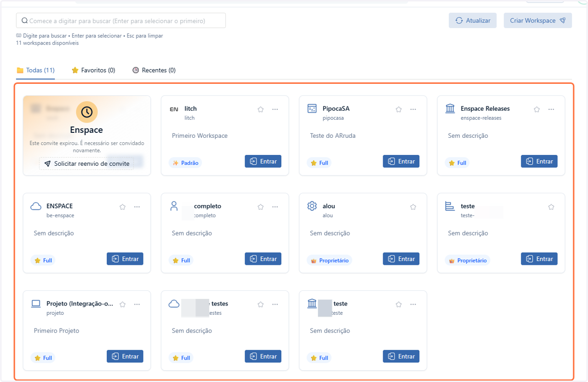Enter the PipocaSA workspace

(401, 161)
